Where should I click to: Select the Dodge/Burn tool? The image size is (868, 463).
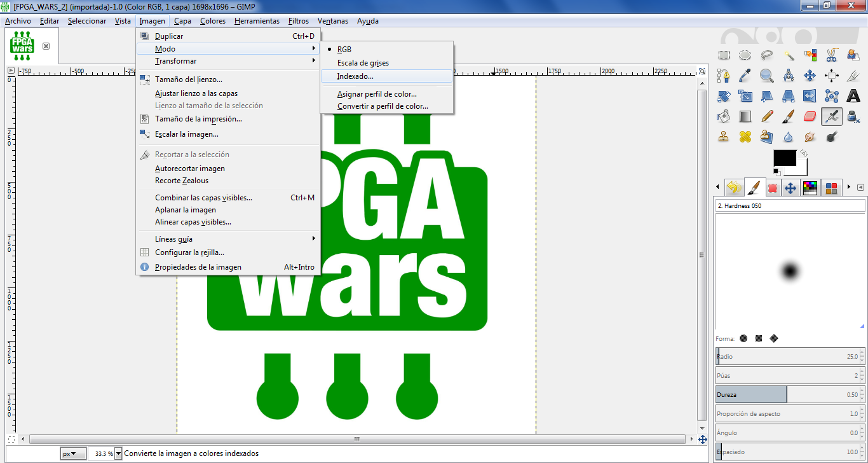(x=832, y=137)
